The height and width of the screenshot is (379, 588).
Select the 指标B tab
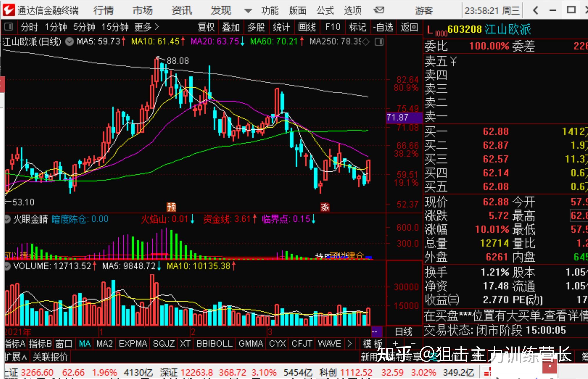click(40, 344)
